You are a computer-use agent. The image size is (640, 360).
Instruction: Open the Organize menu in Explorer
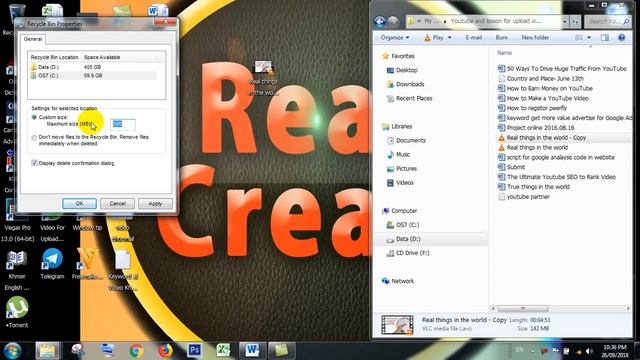point(395,38)
